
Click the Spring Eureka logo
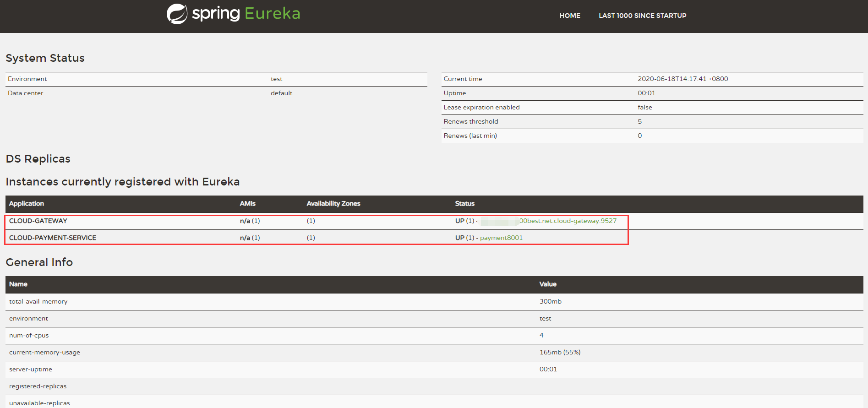click(233, 14)
